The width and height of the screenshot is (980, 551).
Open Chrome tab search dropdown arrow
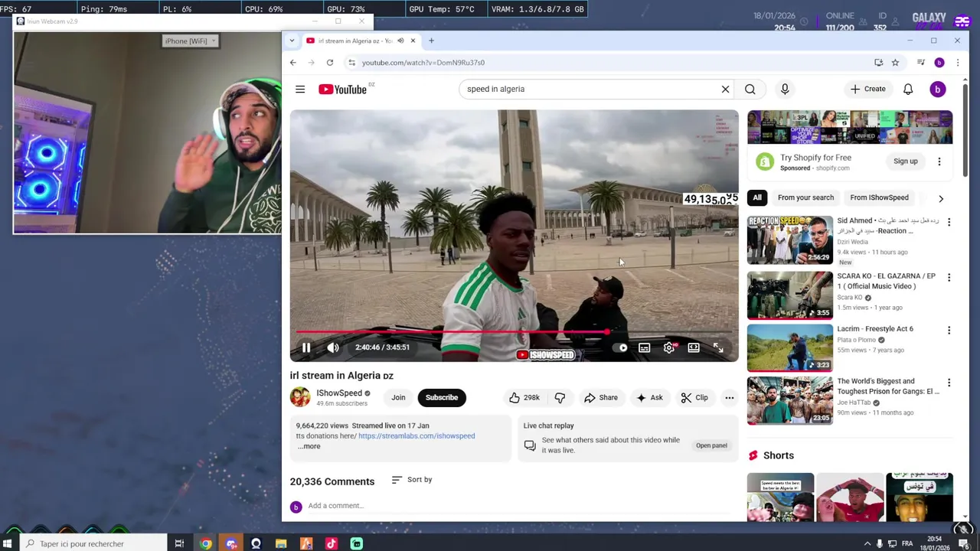tap(292, 41)
